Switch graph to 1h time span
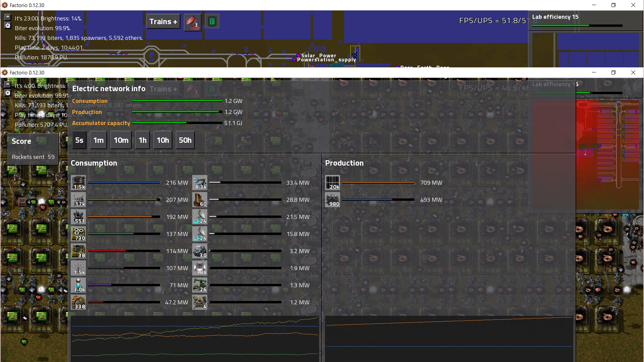The width and height of the screenshot is (644, 362). [x=143, y=140]
